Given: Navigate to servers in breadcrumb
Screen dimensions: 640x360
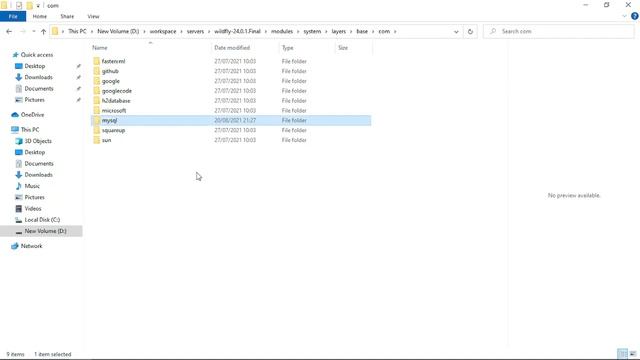Looking at the screenshot, I should (195, 31).
